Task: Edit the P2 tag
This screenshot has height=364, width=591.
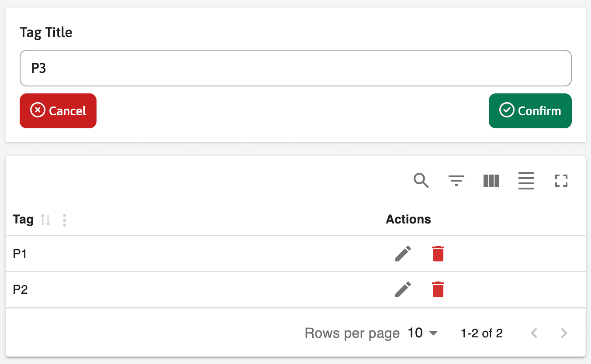Action: (x=403, y=289)
